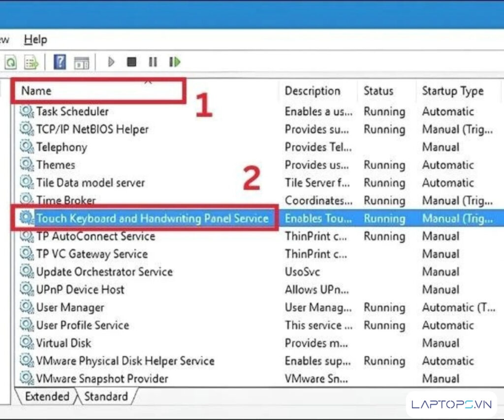Screen dimensions: 504x420
Task: Open Help using the question mark icon
Action: pyautogui.click(x=59, y=62)
